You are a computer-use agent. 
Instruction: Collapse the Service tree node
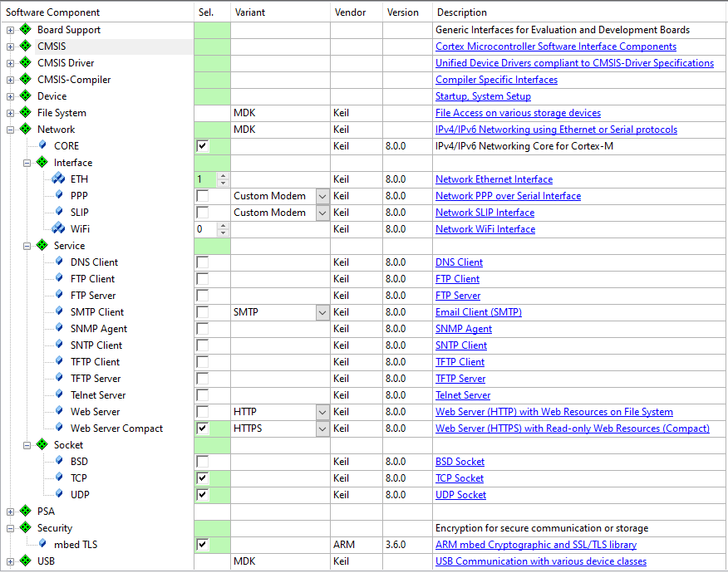(27, 246)
